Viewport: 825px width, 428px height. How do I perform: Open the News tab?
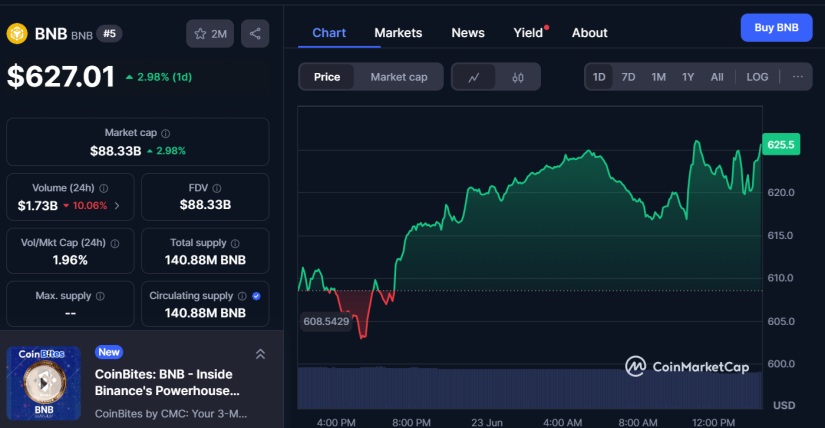pos(468,33)
